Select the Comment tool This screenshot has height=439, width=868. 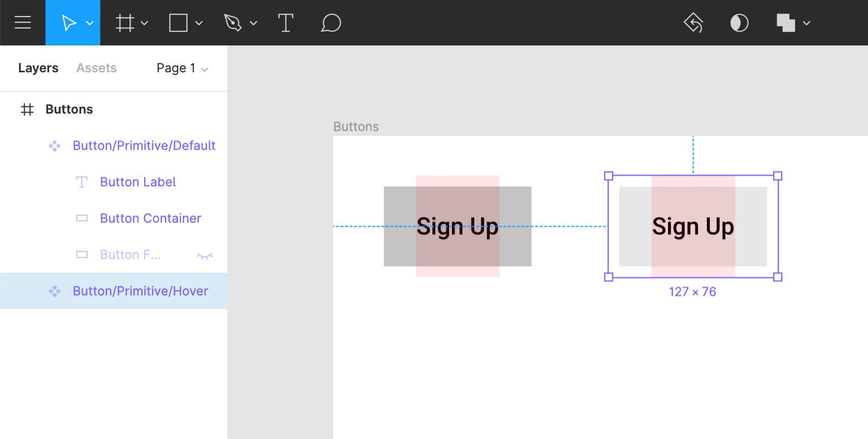point(331,23)
